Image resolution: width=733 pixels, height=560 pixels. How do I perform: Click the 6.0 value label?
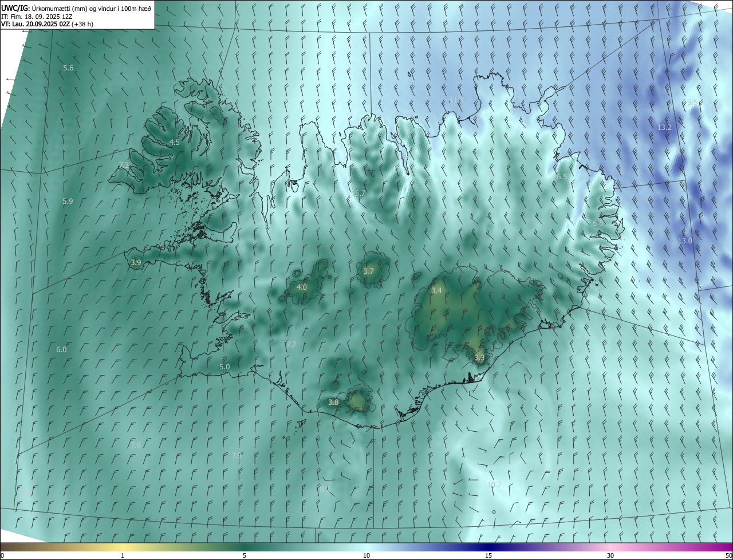[61, 349]
